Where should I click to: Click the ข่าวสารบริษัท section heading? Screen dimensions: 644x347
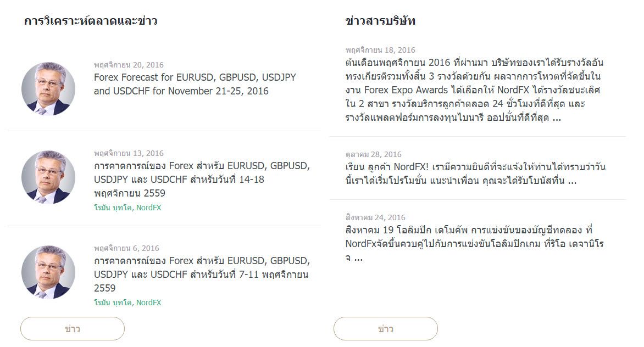(380, 21)
